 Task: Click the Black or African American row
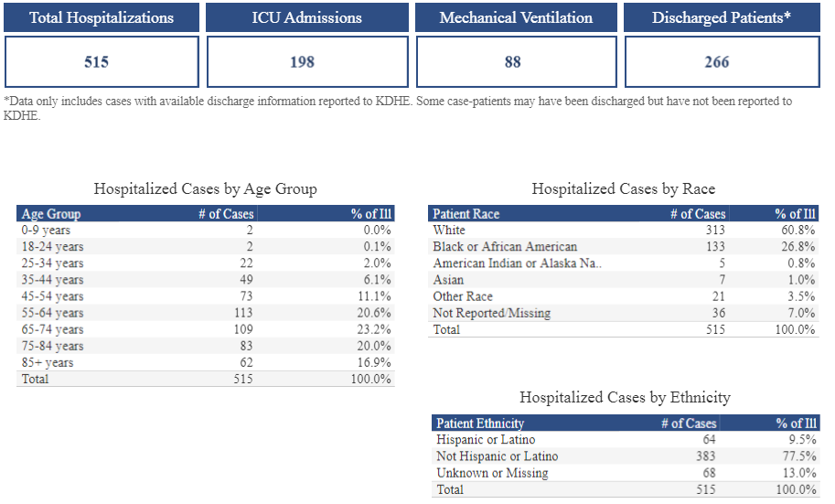click(505, 247)
